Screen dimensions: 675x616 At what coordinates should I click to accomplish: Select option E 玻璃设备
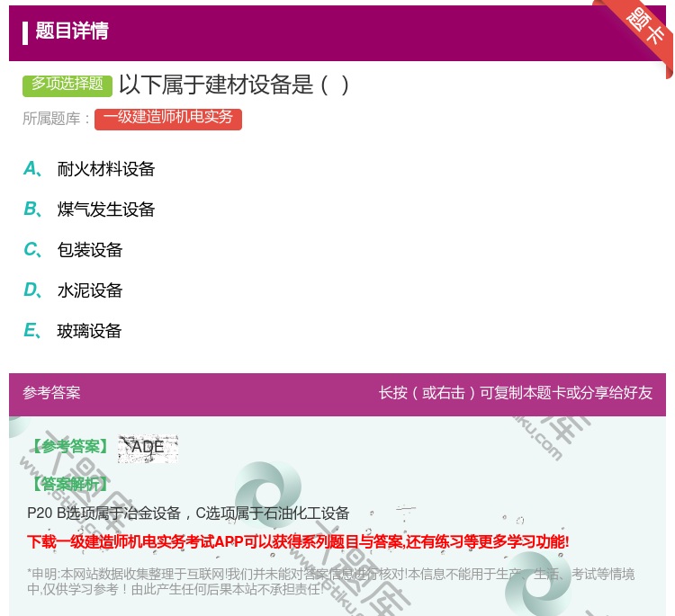click(x=73, y=331)
